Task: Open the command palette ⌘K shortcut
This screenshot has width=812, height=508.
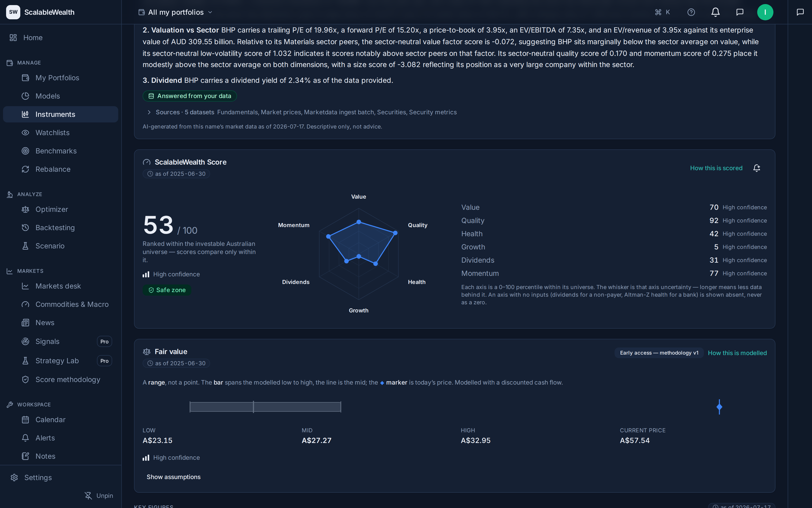Action: [x=662, y=12]
